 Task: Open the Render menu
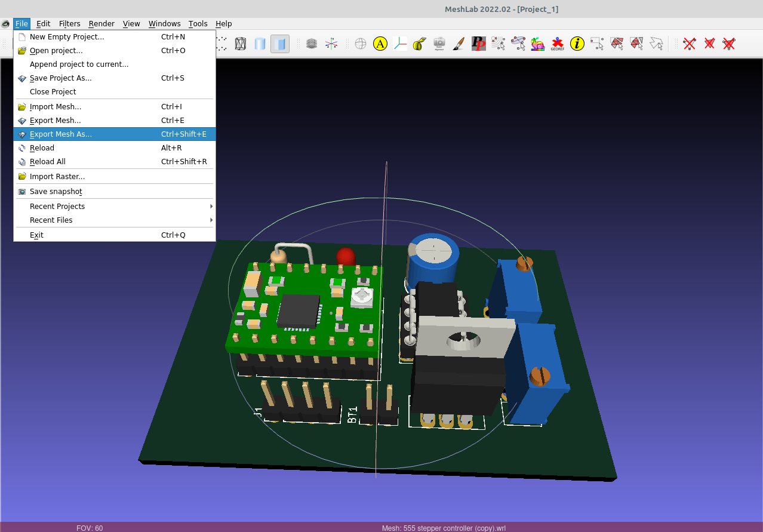click(101, 24)
